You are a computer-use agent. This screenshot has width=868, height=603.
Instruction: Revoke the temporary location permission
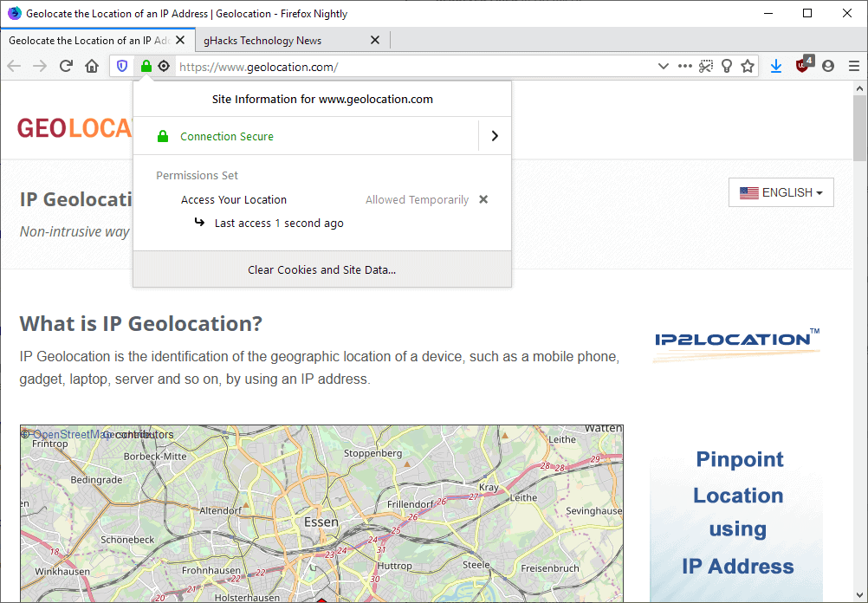[x=483, y=199]
